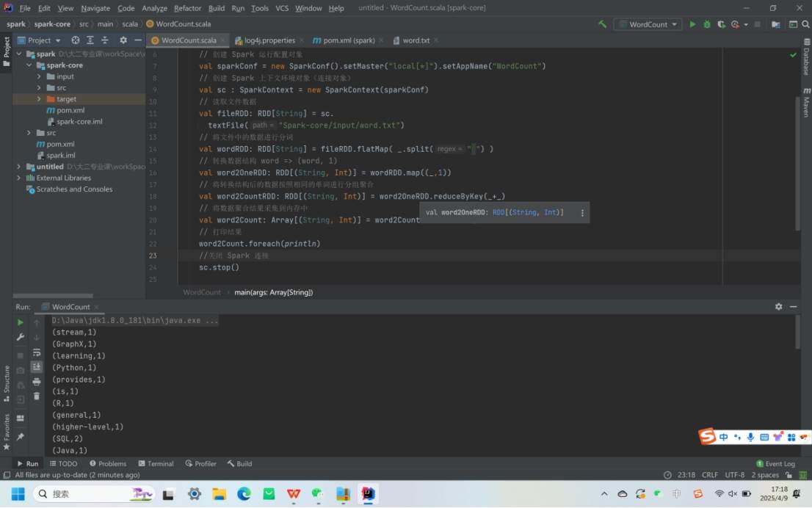This screenshot has height=508, width=812.
Task: Toggle soft-wrap in Run console
Action: 37,352
